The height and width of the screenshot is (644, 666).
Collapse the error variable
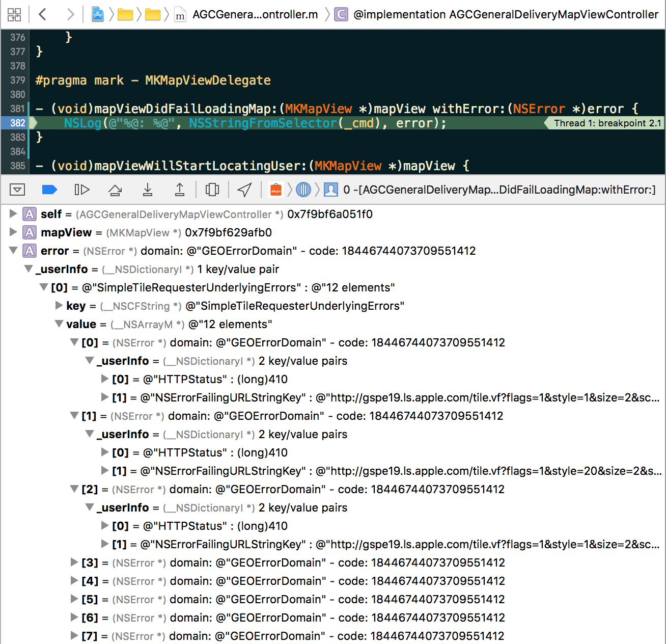click(x=14, y=251)
